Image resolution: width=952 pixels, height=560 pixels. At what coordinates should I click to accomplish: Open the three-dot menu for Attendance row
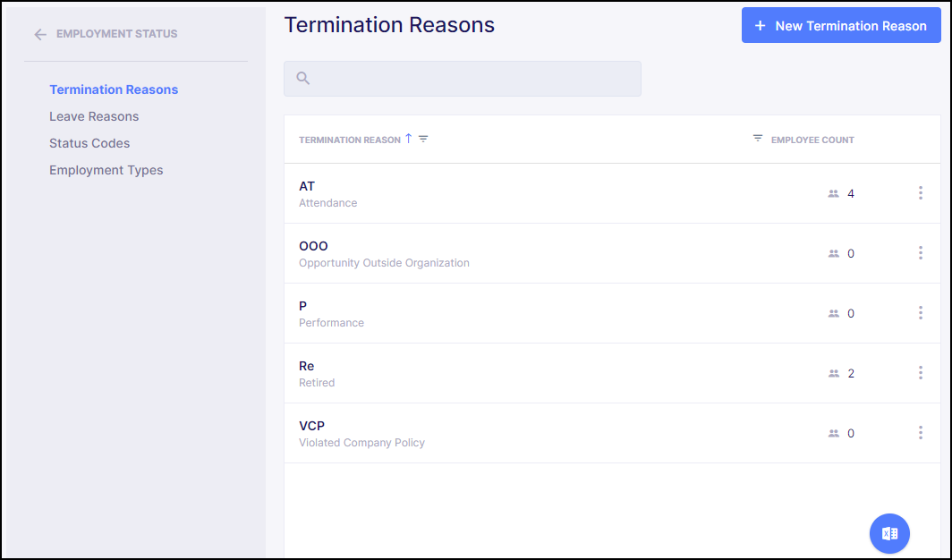[920, 193]
